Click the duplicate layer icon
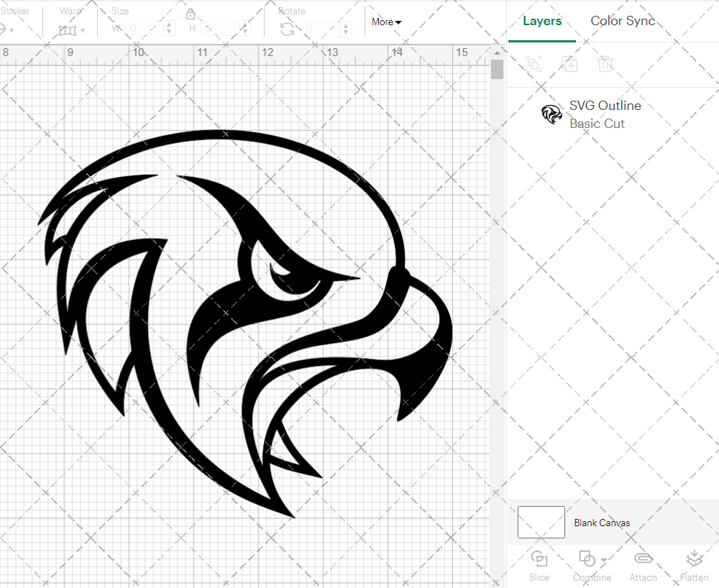 (570, 64)
